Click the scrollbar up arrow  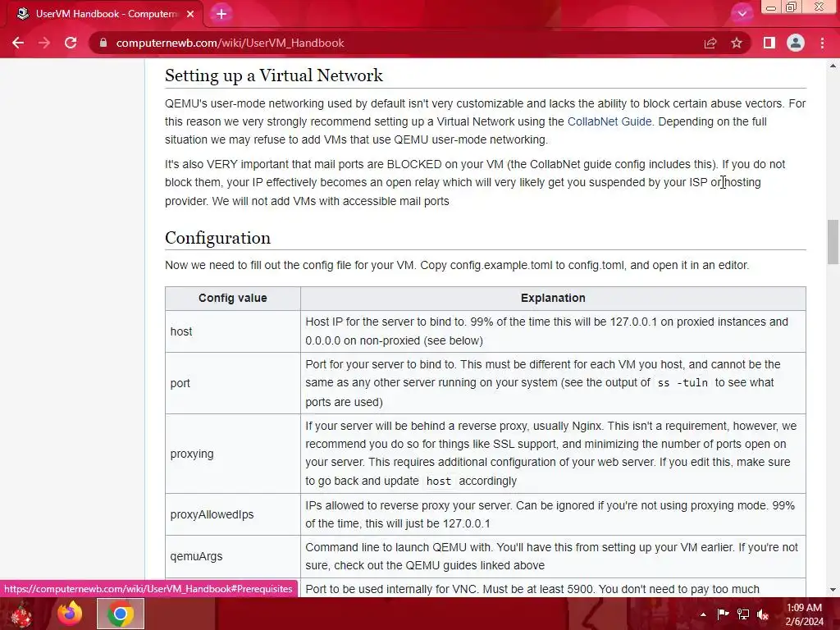click(x=833, y=66)
